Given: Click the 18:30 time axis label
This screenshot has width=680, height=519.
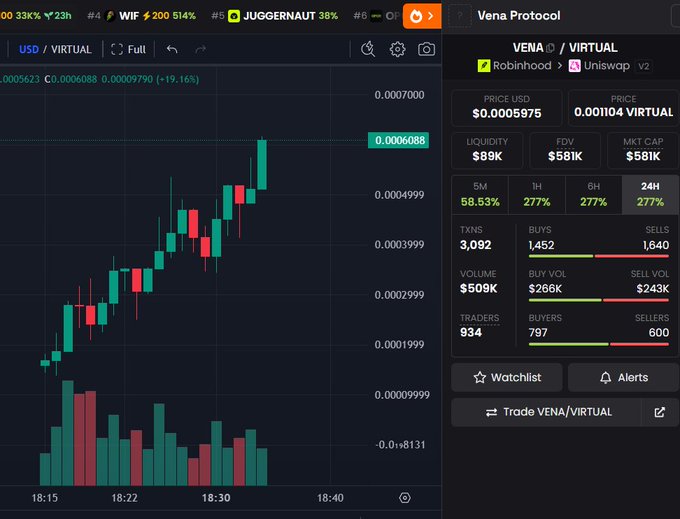Looking at the screenshot, I should pos(216,498).
